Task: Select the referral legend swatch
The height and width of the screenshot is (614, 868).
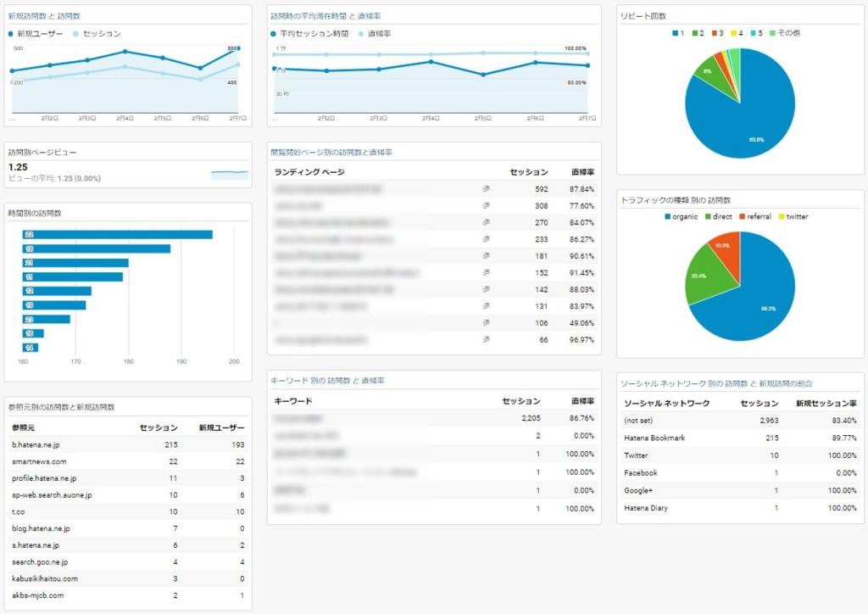Action: [x=743, y=216]
